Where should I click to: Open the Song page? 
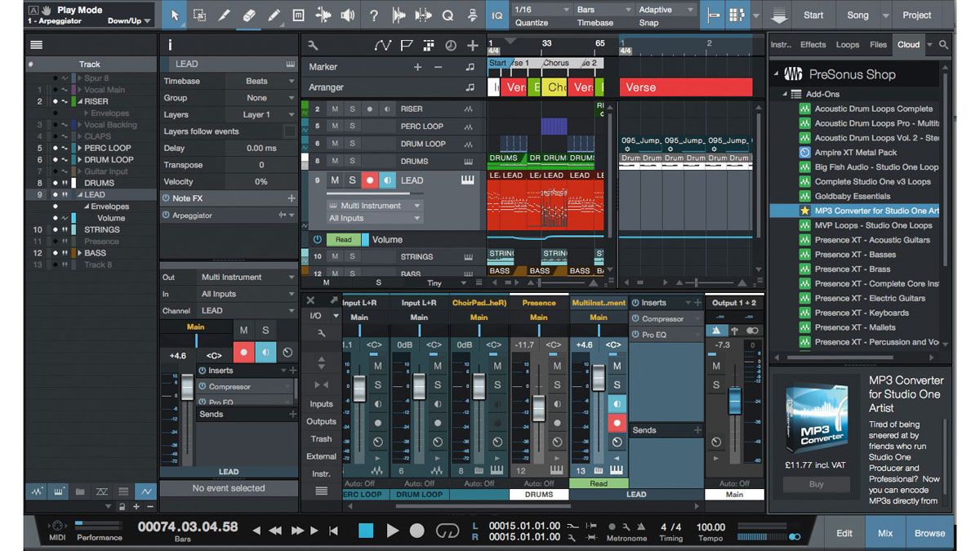[x=857, y=15]
